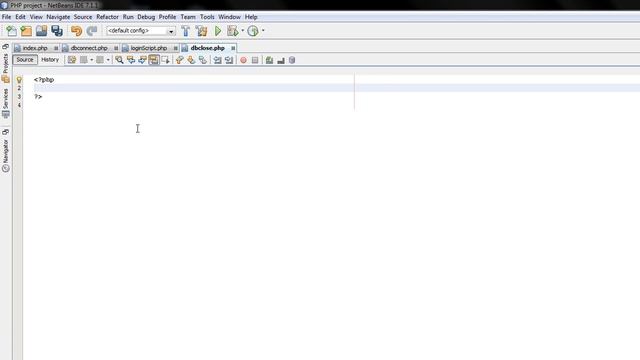The image size is (640, 360).
Task: Switch to Source view button
Action: (25, 60)
